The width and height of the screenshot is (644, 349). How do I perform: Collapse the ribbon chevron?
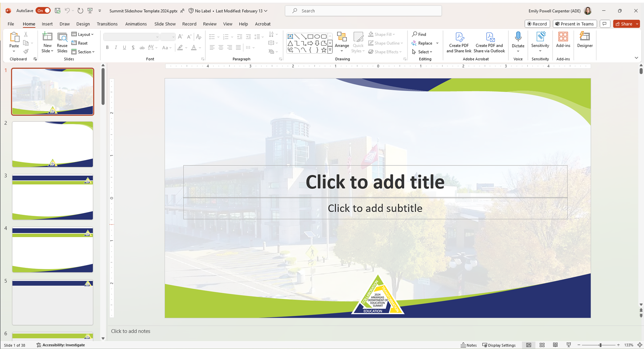(636, 58)
